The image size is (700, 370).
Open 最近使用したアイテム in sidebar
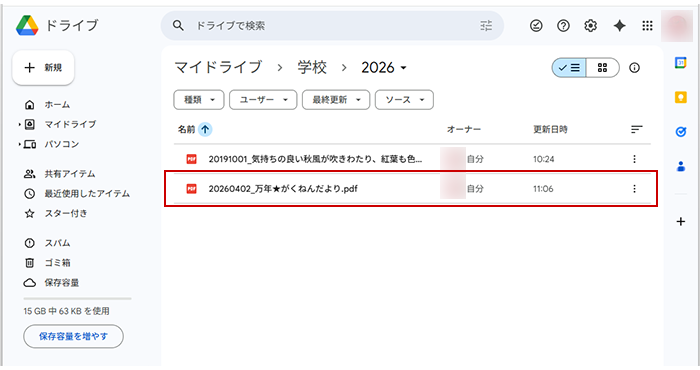[x=87, y=194]
